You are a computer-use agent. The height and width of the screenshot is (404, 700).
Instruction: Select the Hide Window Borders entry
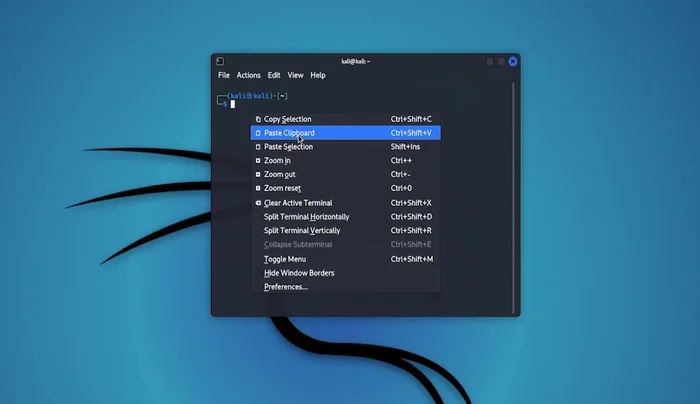point(346,273)
